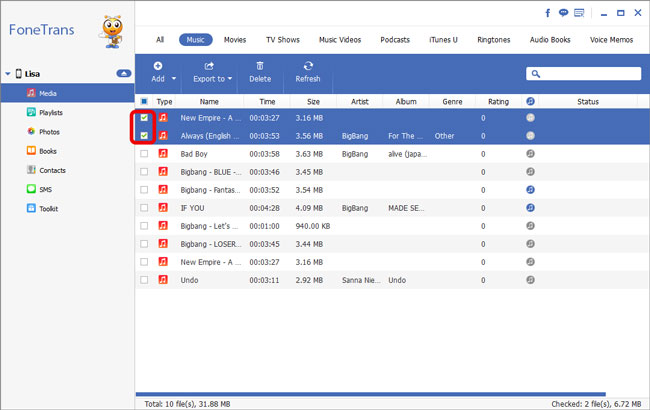Click the horizontal scrollbar at the bottom
Image resolution: width=650 pixels, height=410 pixels.
(x=371, y=394)
